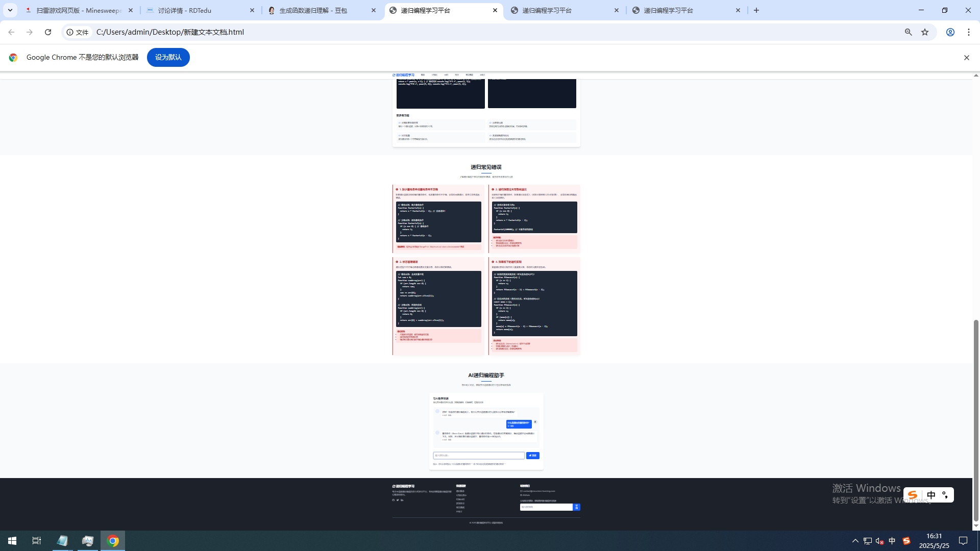Click the Chrome zoom magnifier icon in address bar
Image resolution: width=980 pixels, height=551 pixels.
coord(908,32)
